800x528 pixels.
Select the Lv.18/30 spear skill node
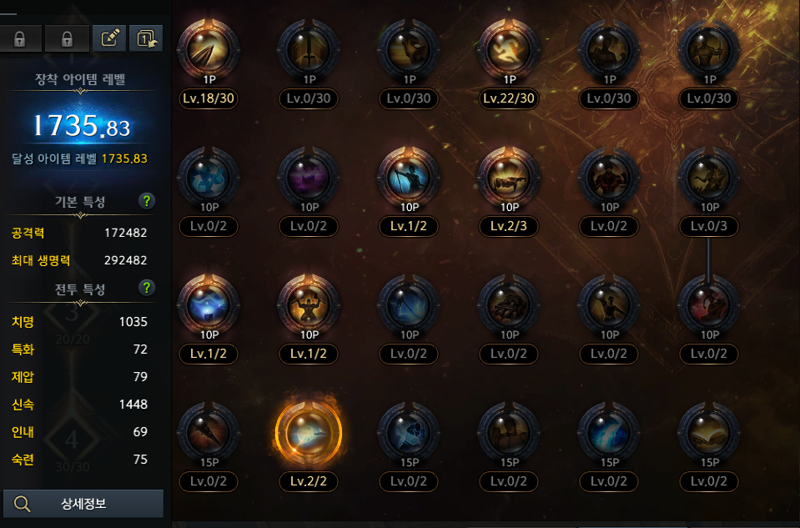click(208, 49)
